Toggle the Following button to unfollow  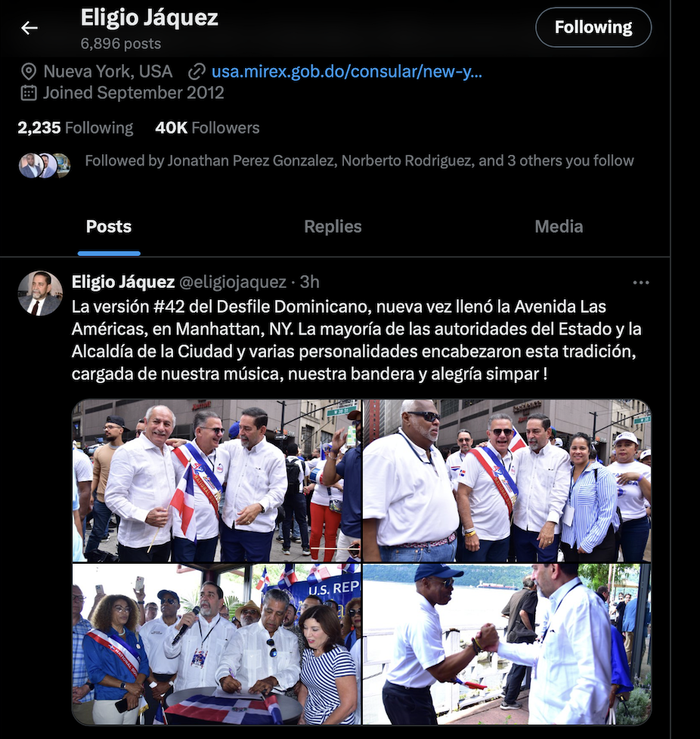(593, 27)
